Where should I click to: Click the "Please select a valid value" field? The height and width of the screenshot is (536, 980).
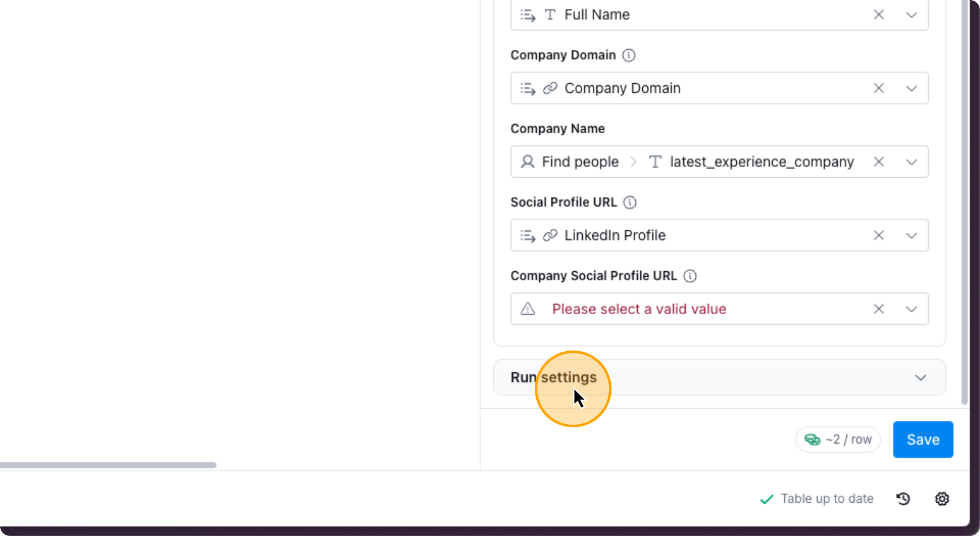(640, 309)
